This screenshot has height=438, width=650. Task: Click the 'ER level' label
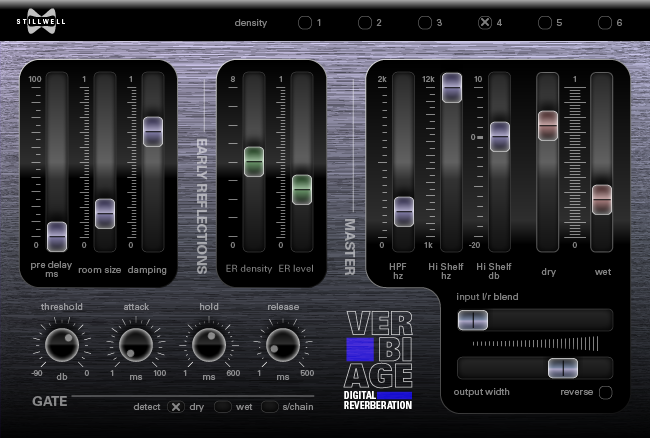296,269
